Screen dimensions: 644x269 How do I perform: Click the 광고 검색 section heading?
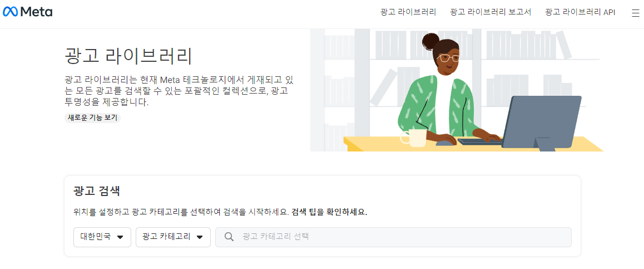click(x=97, y=191)
